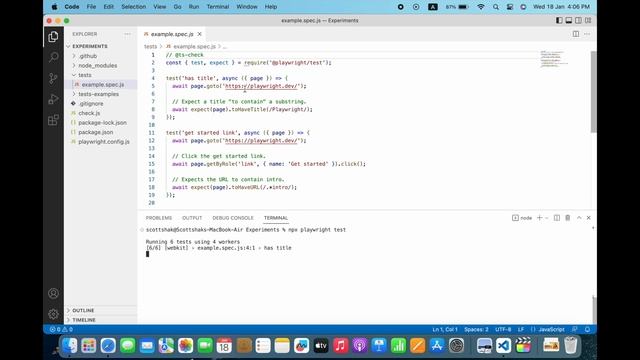Click the Explorer more actions ellipsis
Image resolution: width=640 pixels, height=360 pixels.
pos(128,34)
